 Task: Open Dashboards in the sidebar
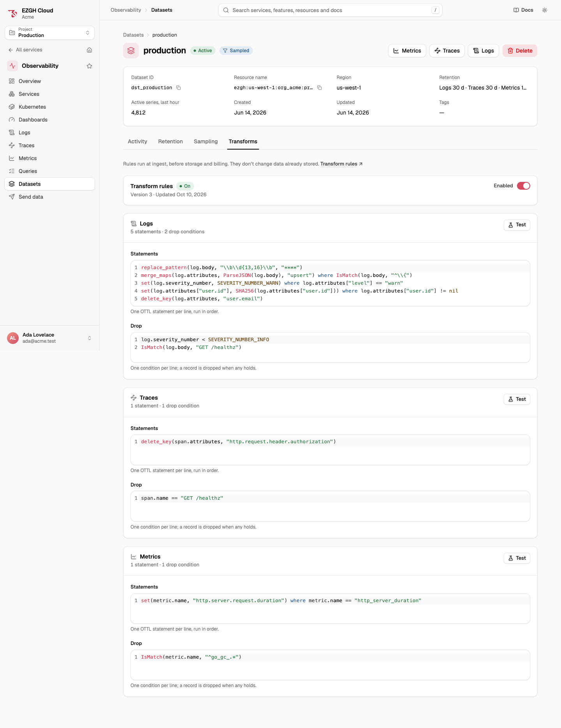click(x=49, y=120)
